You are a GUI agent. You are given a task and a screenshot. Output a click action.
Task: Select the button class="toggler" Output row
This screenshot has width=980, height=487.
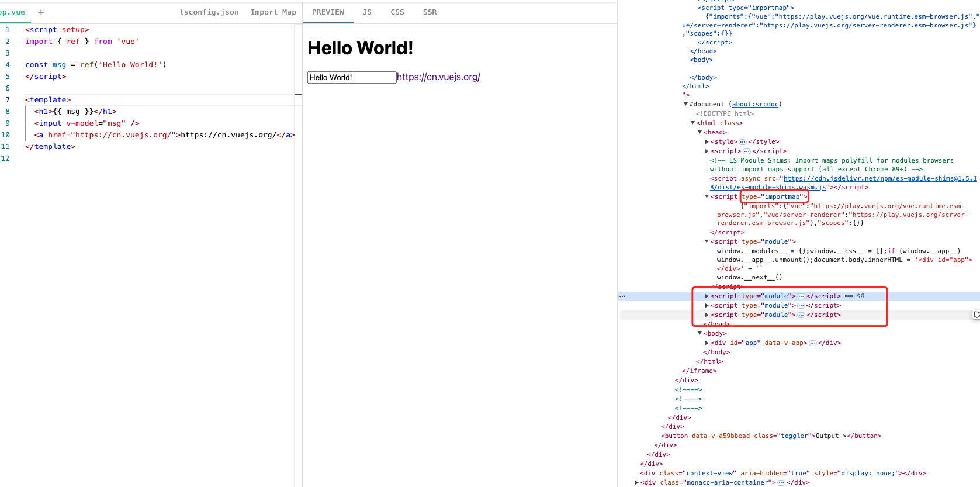pos(771,436)
